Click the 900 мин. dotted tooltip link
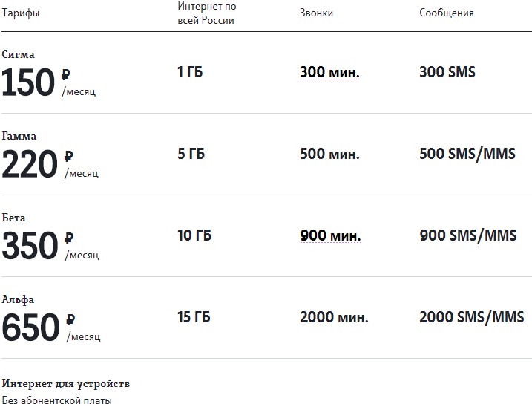Image resolution: width=532 pixels, height=413 pixels. [330, 235]
